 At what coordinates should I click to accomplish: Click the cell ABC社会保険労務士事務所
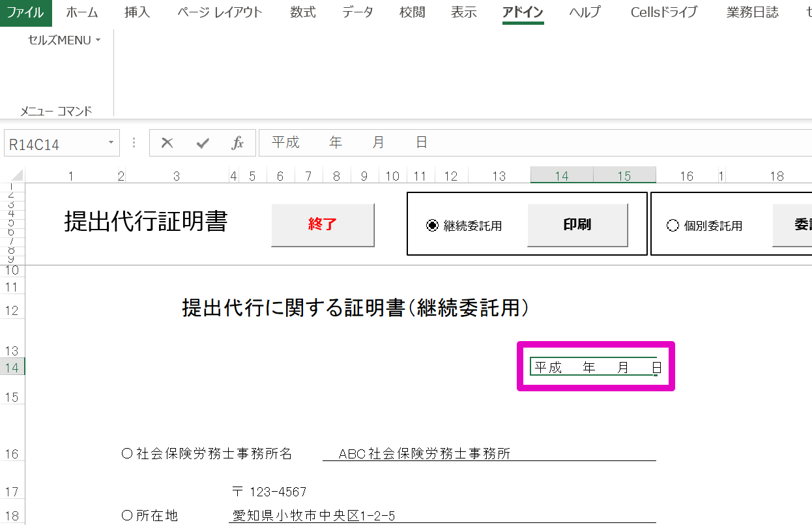(x=424, y=454)
